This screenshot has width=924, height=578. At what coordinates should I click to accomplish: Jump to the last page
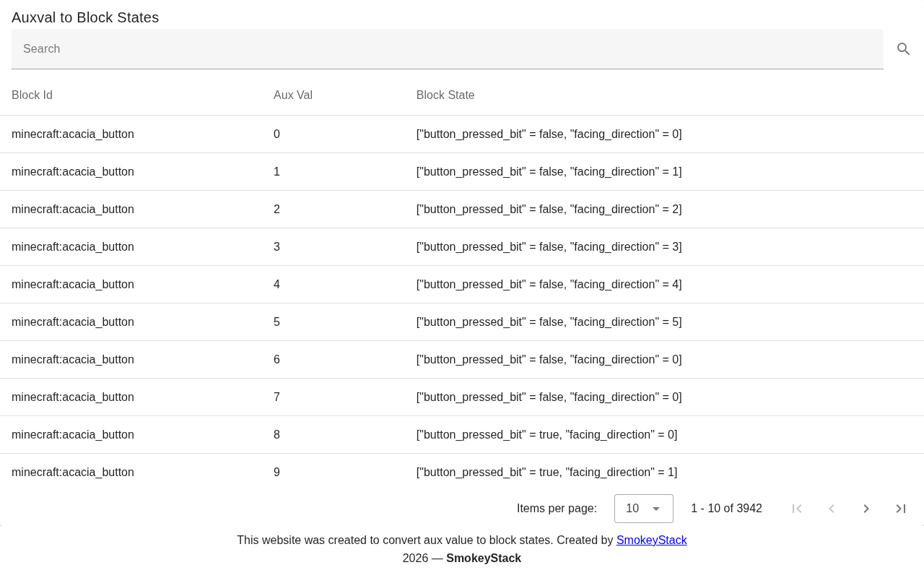pyautogui.click(x=901, y=509)
